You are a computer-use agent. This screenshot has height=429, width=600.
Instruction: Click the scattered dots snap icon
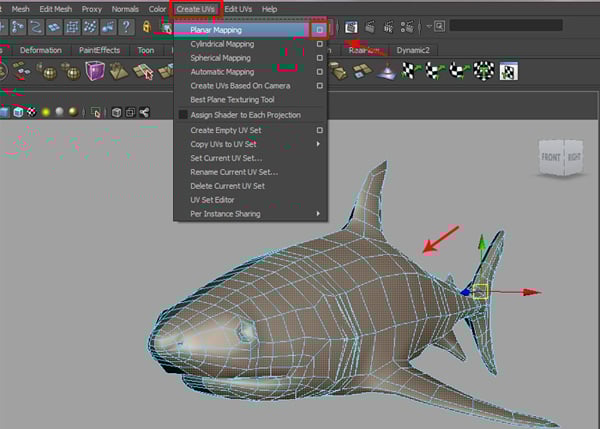point(90,27)
